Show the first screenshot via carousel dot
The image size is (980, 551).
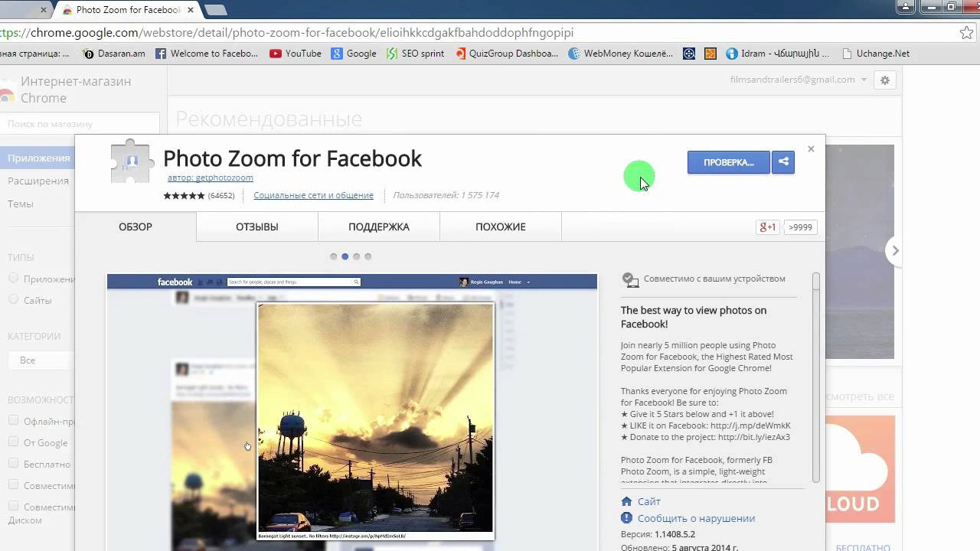pos(334,256)
